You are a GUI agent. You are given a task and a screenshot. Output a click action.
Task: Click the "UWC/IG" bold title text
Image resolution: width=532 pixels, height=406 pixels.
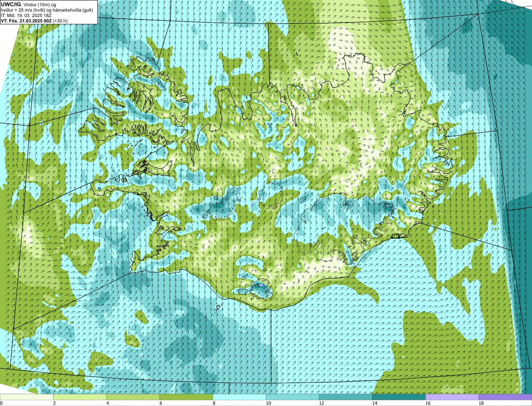click(10, 4)
